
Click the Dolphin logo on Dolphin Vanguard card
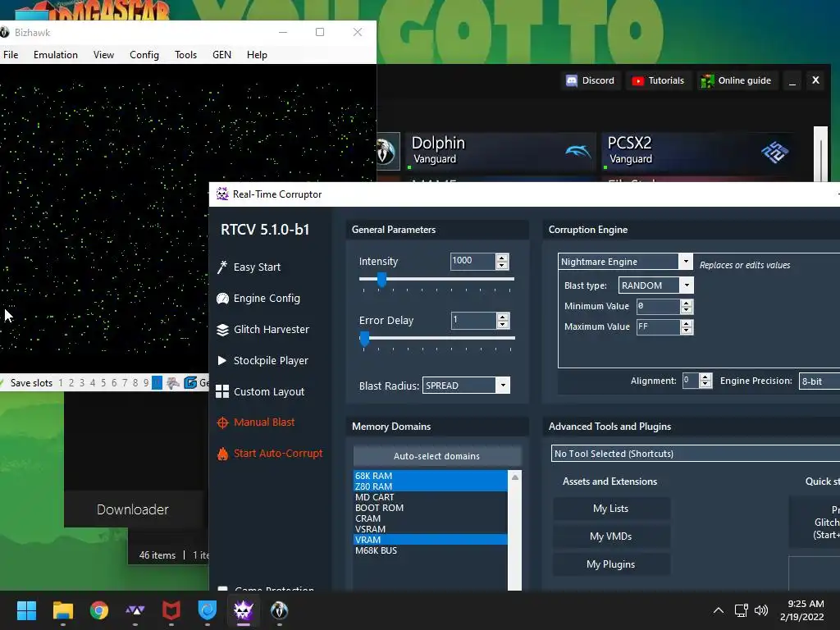coord(578,152)
